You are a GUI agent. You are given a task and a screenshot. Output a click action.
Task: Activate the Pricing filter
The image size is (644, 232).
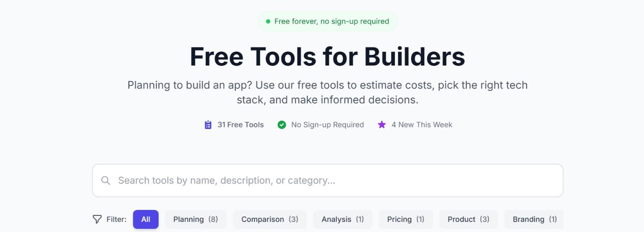click(x=406, y=219)
